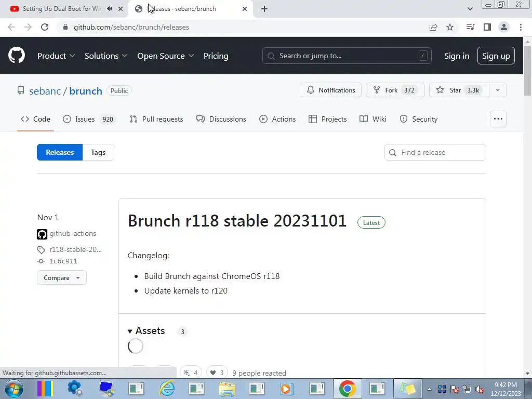Toggle the Chrome side panel icon

pos(487,27)
